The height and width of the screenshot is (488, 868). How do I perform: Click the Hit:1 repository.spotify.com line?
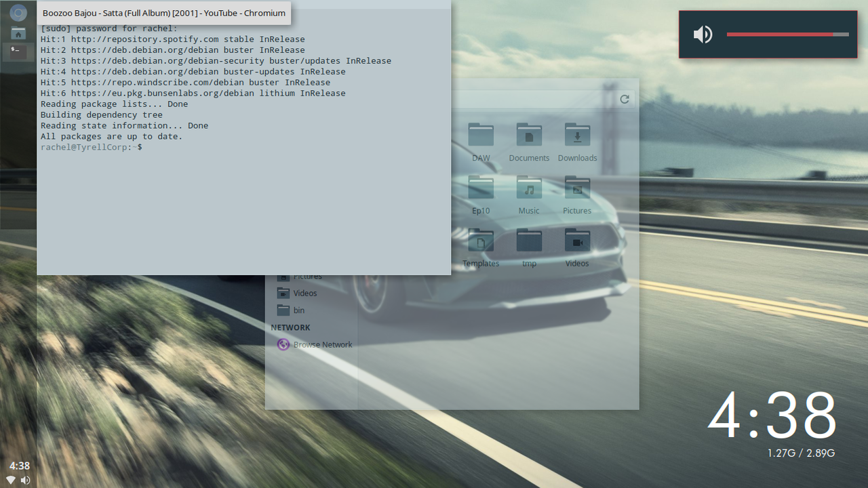pyautogui.click(x=172, y=39)
